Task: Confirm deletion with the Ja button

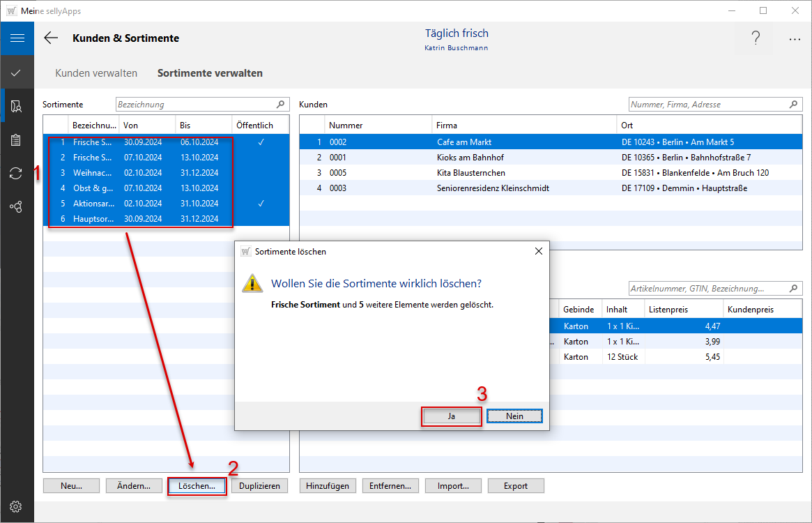Action: coord(451,416)
